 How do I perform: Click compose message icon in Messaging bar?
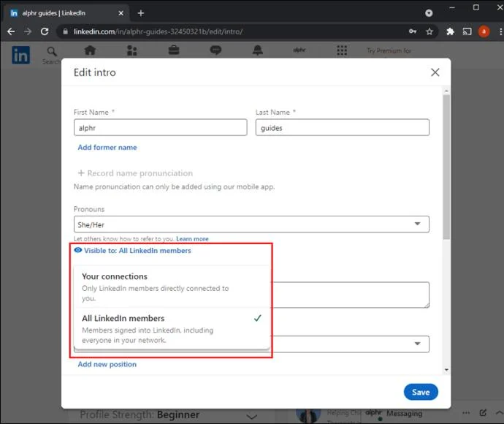(x=483, y=413)
